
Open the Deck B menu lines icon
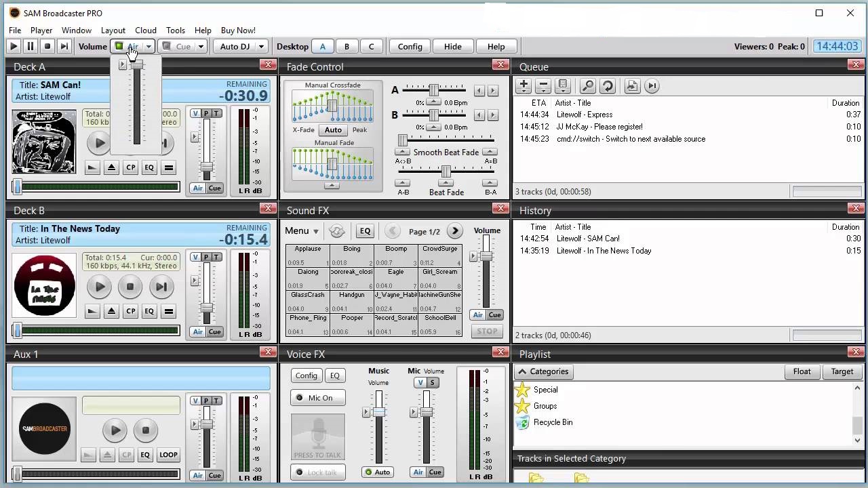169,311
